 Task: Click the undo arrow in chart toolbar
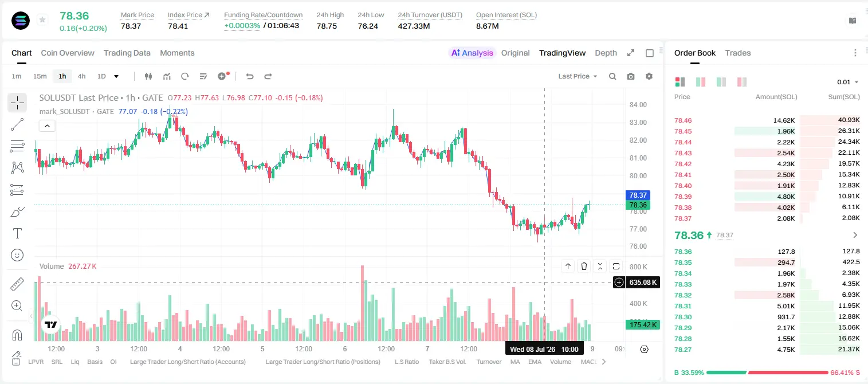point(250,76)
